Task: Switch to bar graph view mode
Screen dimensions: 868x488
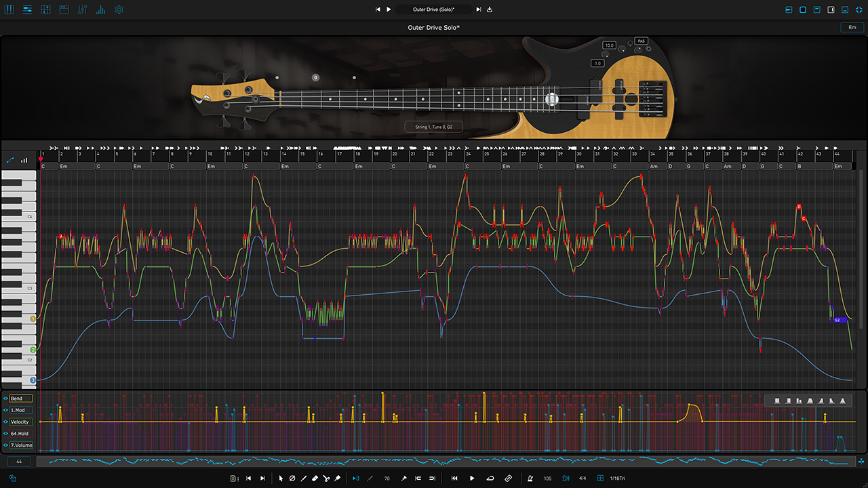Action: click(x=25, y=161)
